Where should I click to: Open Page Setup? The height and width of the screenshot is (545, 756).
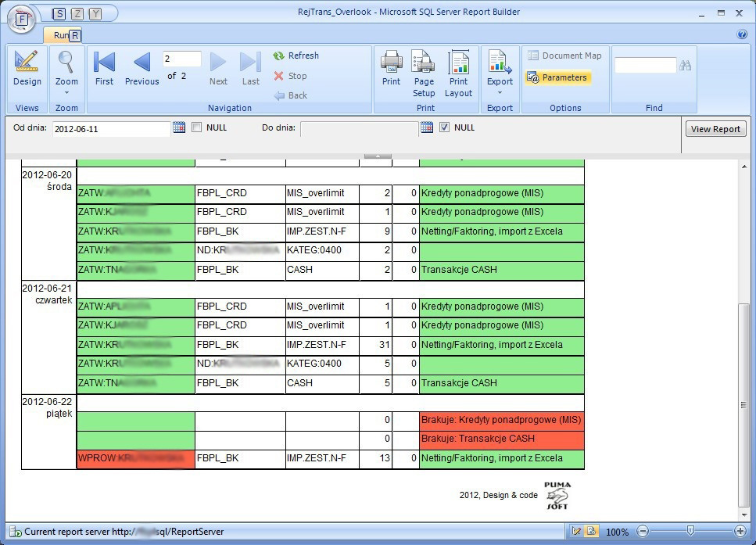424,73
